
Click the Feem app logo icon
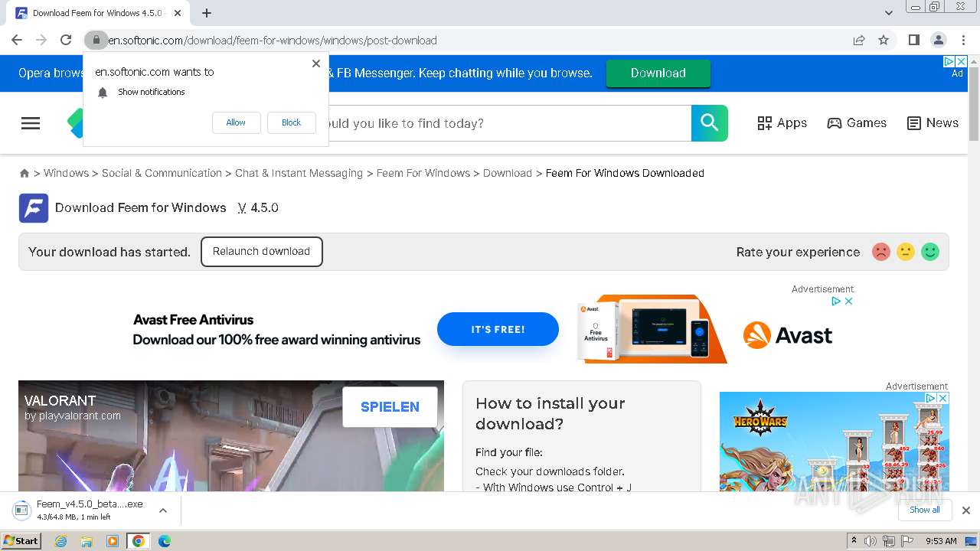[x=34, y=208]
